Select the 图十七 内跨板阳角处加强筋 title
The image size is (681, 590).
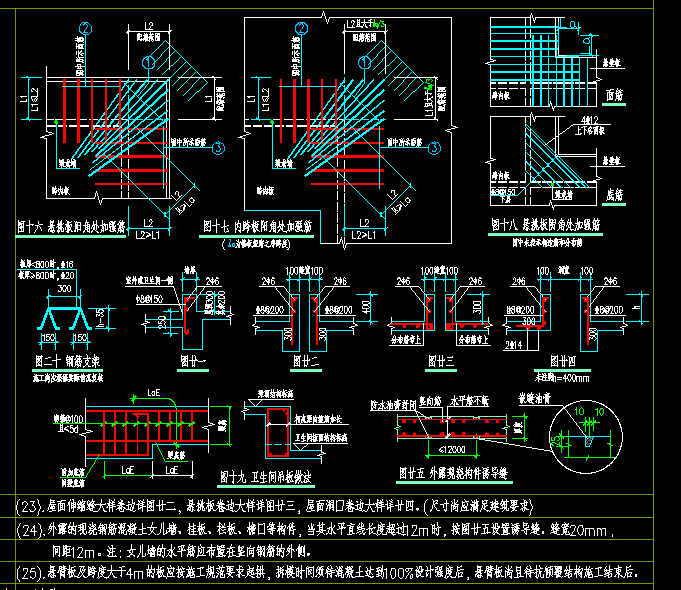pos(257,226)
